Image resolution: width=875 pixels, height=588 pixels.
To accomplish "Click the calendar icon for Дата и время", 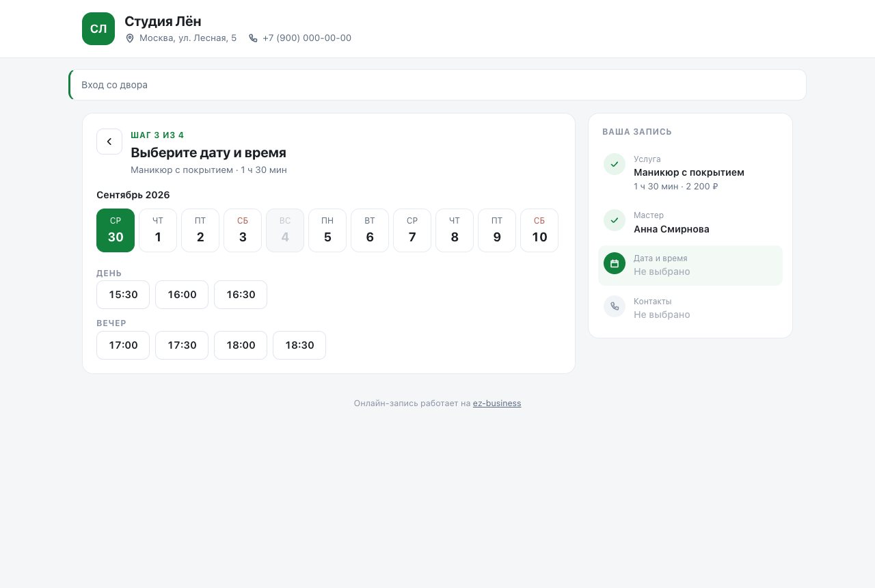I will coord(615,263).
